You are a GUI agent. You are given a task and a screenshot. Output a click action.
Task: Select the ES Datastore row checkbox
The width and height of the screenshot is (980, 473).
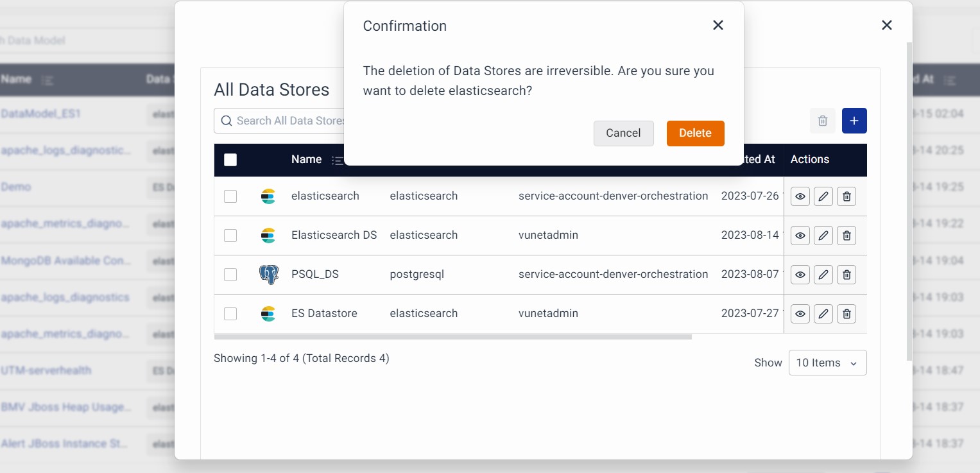click(230, 314)
